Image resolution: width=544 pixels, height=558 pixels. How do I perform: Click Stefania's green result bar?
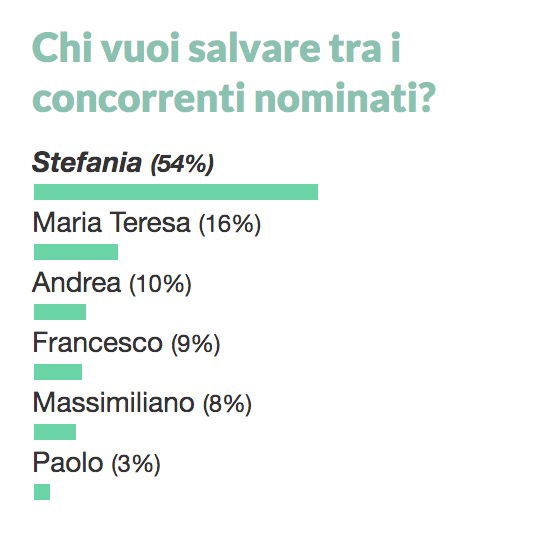point(176,192)
